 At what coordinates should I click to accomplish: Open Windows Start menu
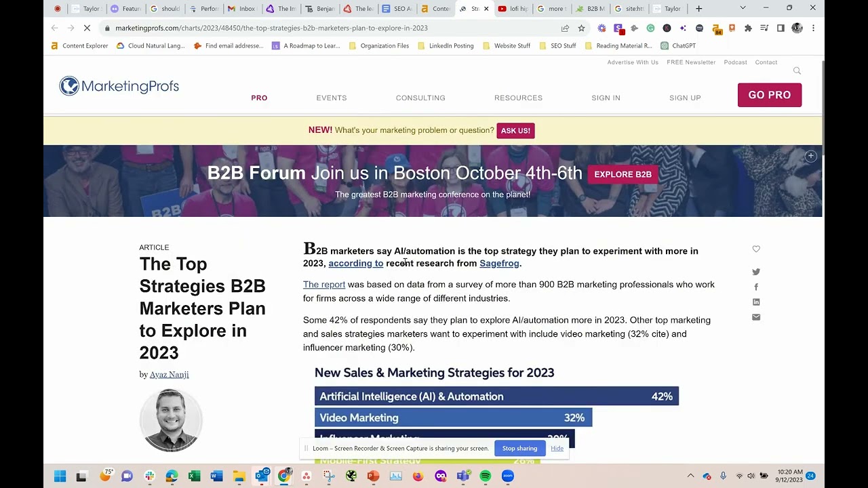(x=60, y=476)
